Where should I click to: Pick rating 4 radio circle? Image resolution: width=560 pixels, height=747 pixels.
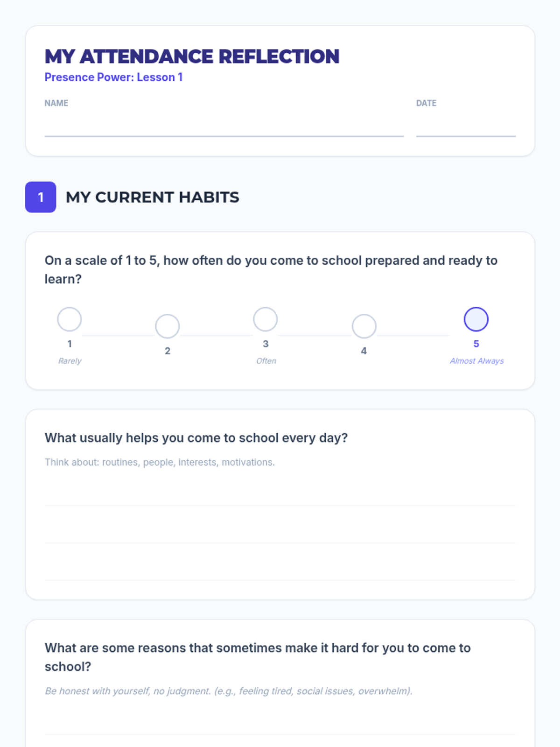coord(364,326)
